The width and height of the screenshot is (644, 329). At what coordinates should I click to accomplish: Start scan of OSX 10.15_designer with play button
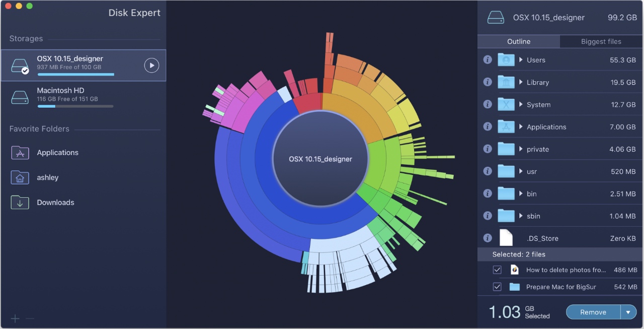[151, 65]
